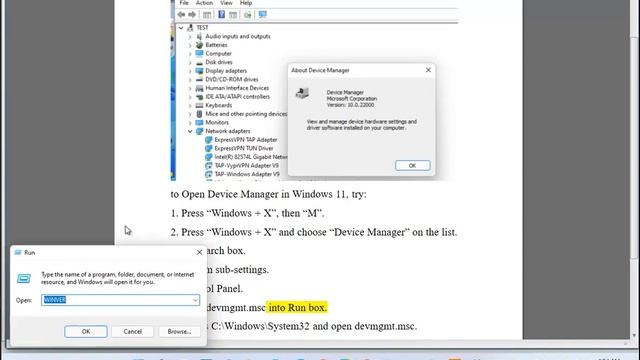The width and height of the screenshot is (640, 360).
Task: Select ExpressVPN TUN Driver entry
Action: [x=244, y=148]
